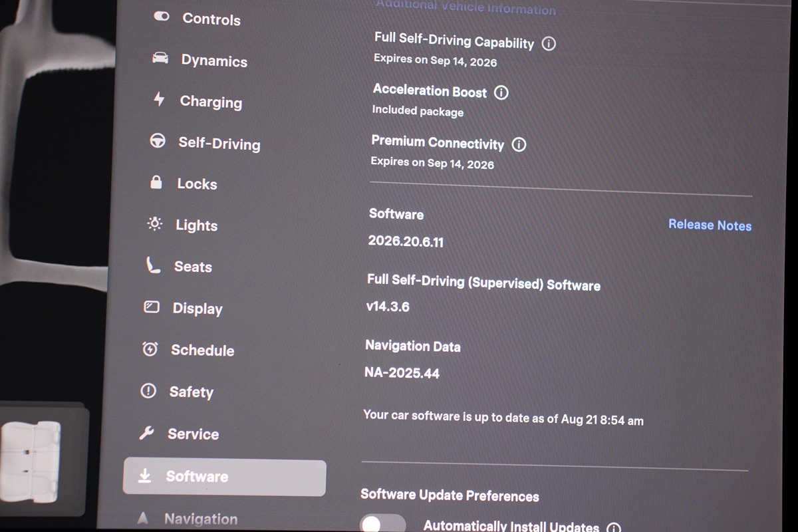The width and height of the screenshot is (798, 532).
Task: Tap the Software download arrow icon
Action: click(x=144, y=476)
